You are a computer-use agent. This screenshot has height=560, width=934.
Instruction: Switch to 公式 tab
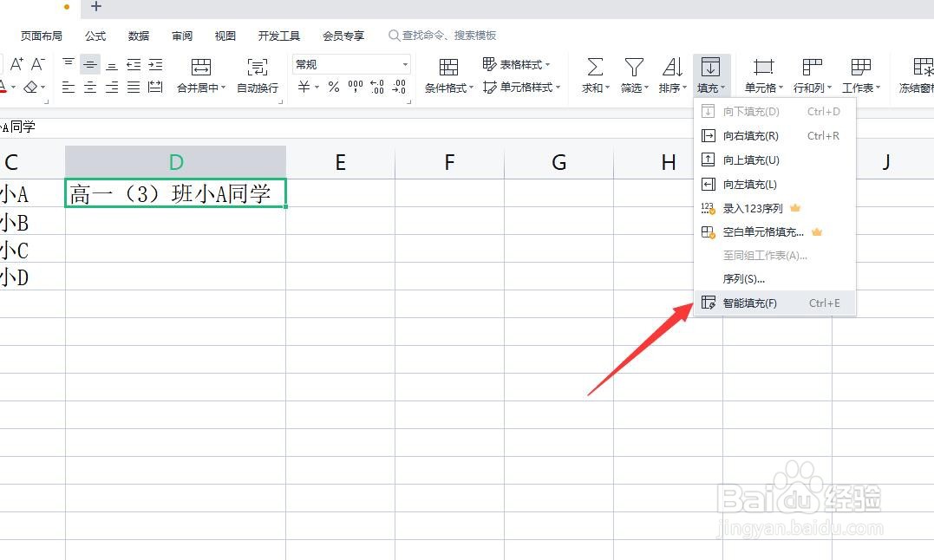95,36
